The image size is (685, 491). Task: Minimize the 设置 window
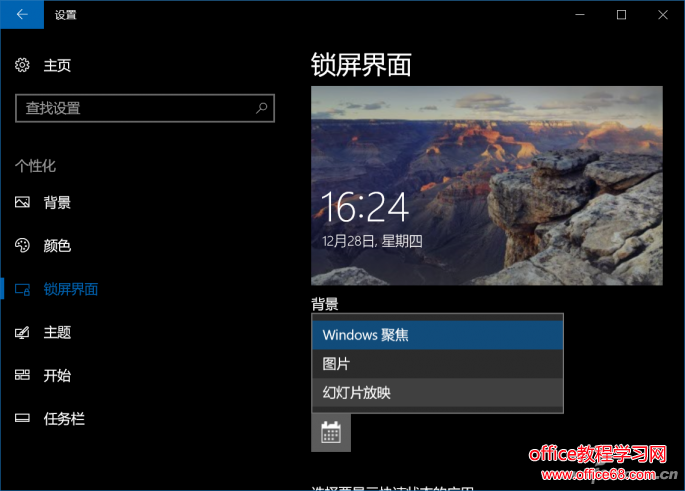(x=580, y=14)
